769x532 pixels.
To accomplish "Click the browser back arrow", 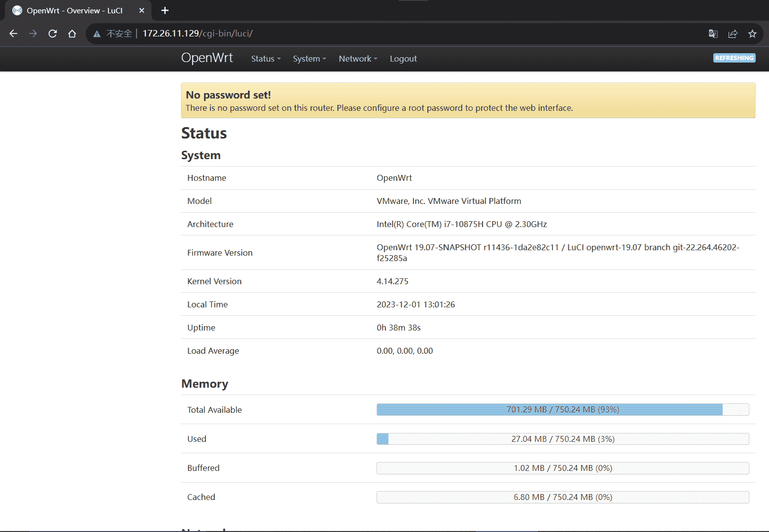I will [13, 33].
